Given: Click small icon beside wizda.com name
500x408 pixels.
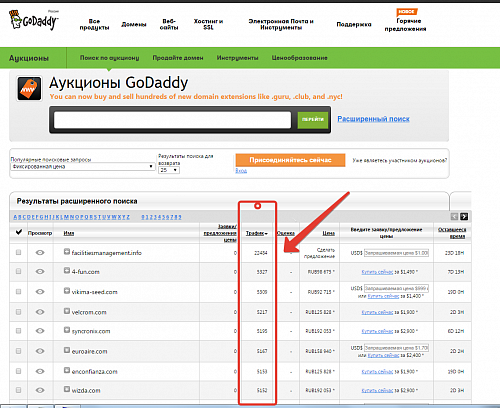Looking at the screenshot, I should [x=67, y=389].
